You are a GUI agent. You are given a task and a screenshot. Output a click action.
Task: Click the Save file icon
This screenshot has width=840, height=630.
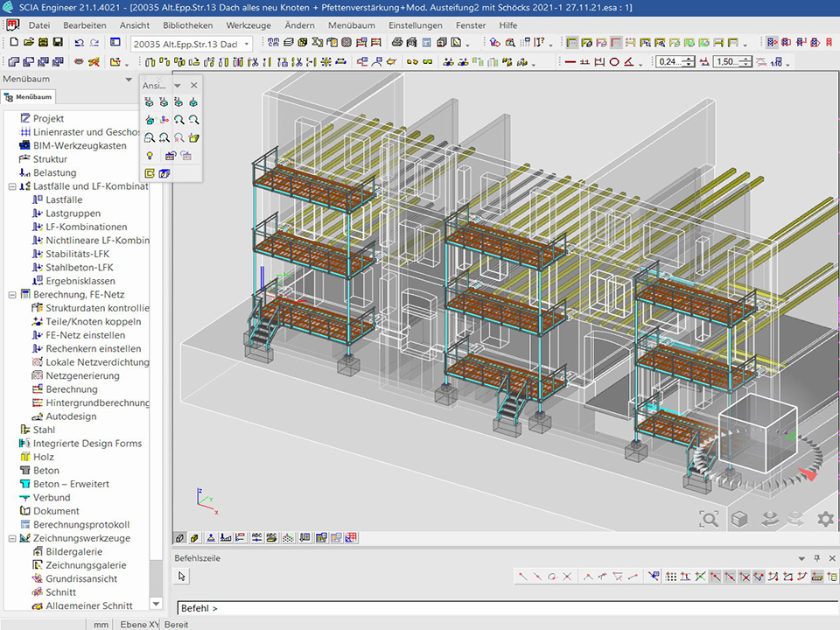pos(58,43)
